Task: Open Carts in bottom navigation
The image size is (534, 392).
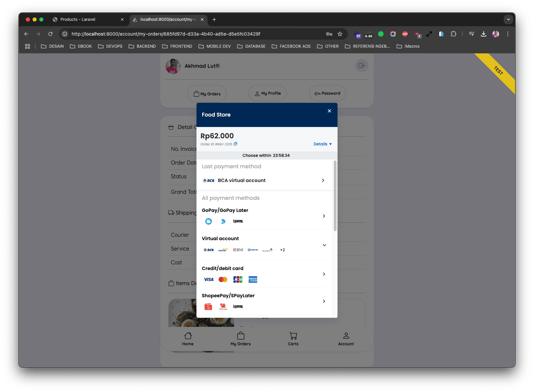Action: pos(293,339)
